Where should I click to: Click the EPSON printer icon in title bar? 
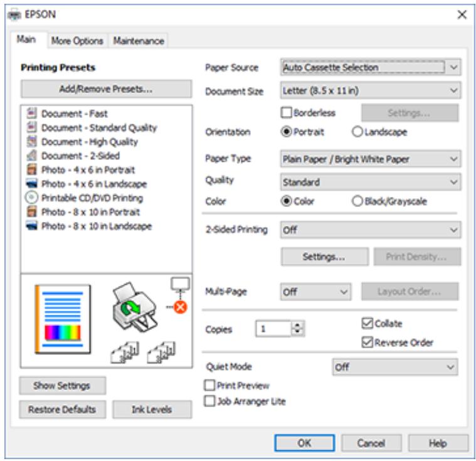tap(14, 14)
